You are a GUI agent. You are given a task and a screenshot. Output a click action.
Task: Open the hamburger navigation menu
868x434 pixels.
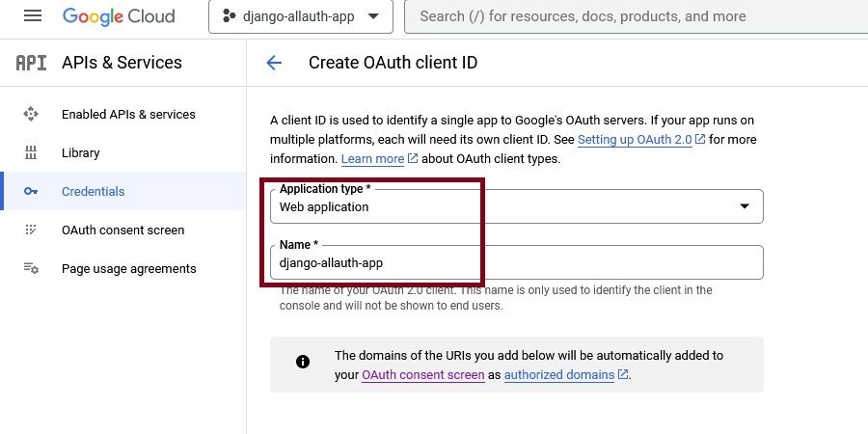tap(33, 16)
